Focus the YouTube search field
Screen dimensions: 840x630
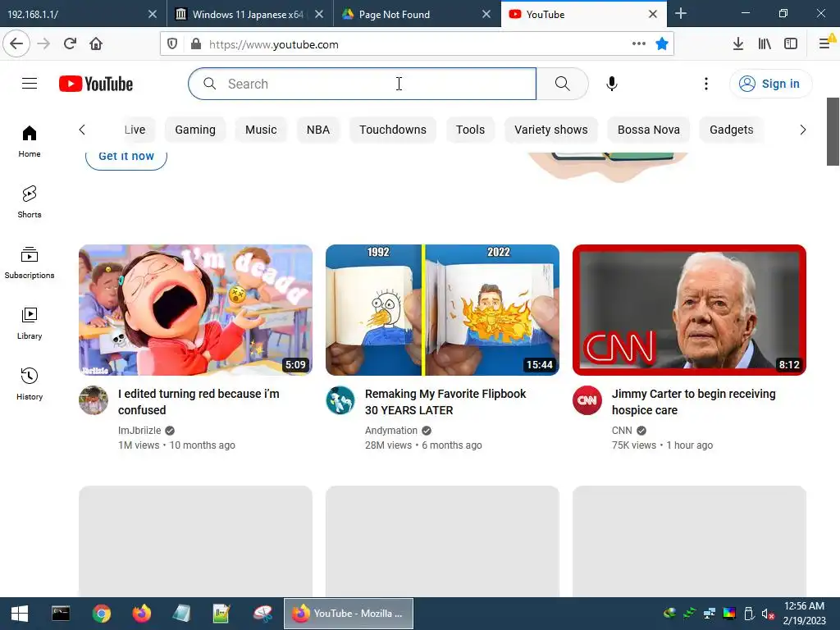coord(362,84)
